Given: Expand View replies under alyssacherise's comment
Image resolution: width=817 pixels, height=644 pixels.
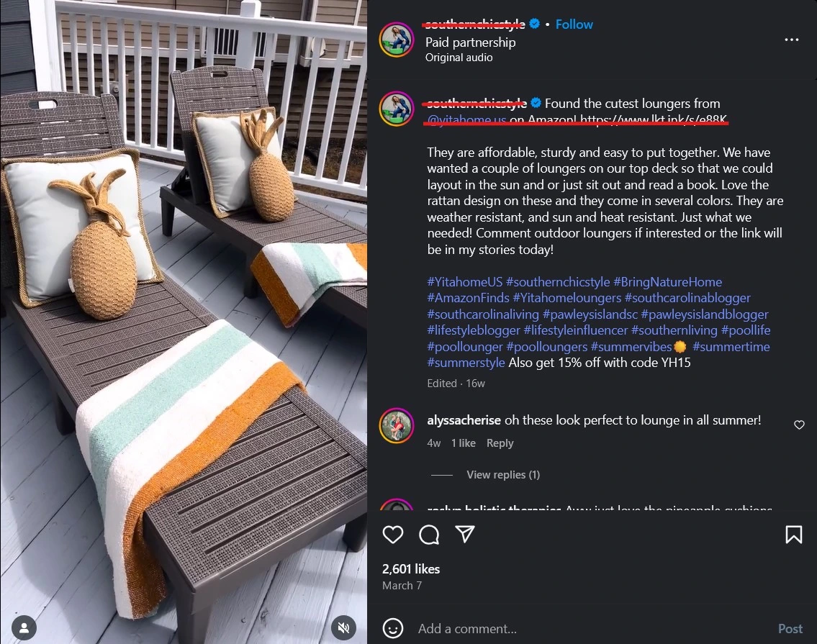Looking at the screenshot, I should (502, 474).
